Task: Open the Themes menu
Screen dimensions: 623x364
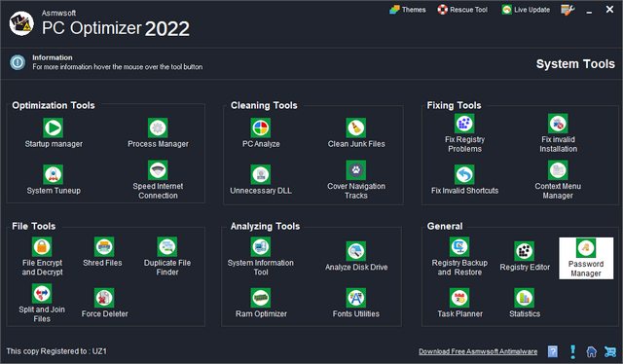Action: pyautogui.click(x=408, y=10)
